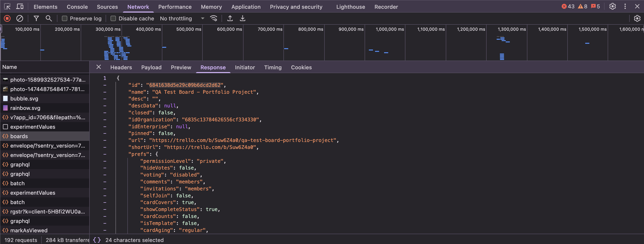Select the rainbow.svg request

point(45,108)
